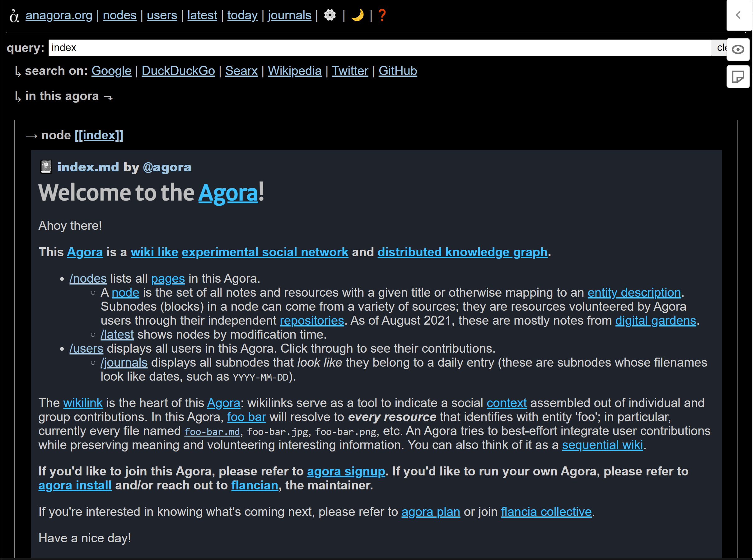The width and height of the screenshot is (753, 560).
Task: Click the Agora alpha logo icon
Action: 14,16
